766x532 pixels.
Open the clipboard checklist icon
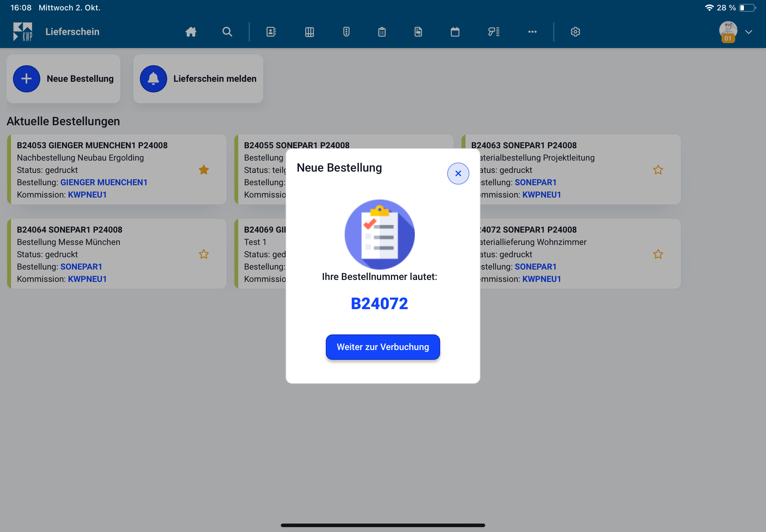click(x=382, y=32)
